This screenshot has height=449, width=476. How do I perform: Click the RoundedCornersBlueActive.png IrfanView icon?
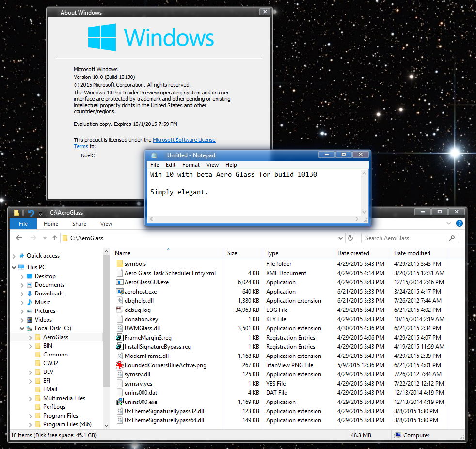(120, 365)
